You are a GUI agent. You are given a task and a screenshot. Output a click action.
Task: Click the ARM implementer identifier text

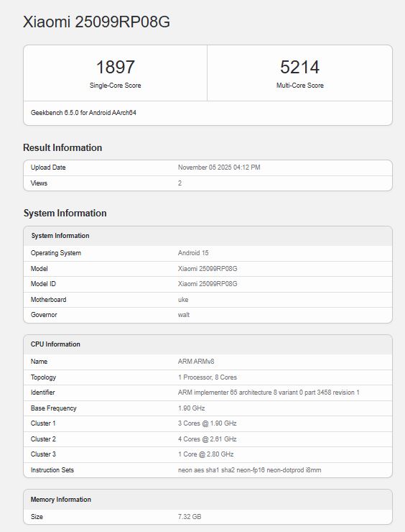269,393
